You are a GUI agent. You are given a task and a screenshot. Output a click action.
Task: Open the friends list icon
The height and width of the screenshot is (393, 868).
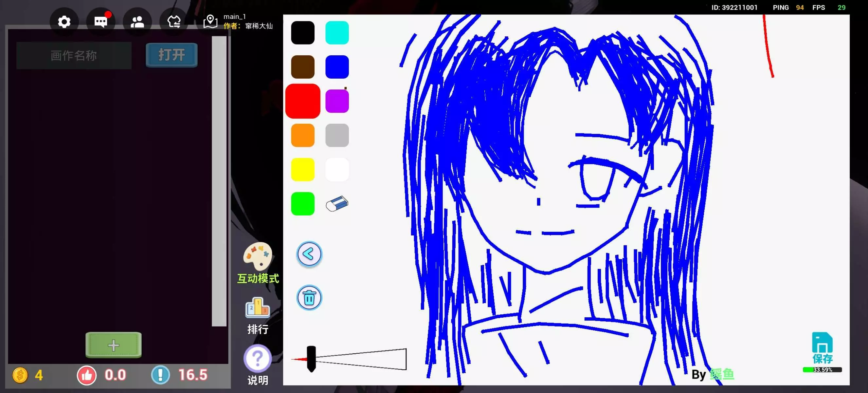pyautogui.click(x=137, y=22)
